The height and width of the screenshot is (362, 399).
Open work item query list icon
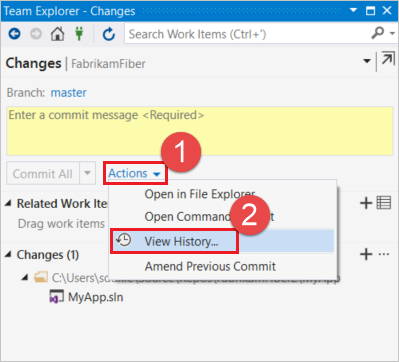[x=384, y=203]
